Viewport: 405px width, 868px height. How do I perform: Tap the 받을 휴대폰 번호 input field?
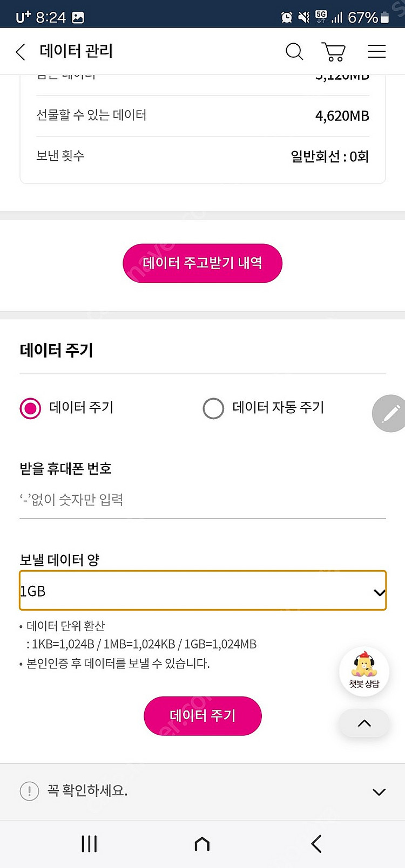point(202,500)
